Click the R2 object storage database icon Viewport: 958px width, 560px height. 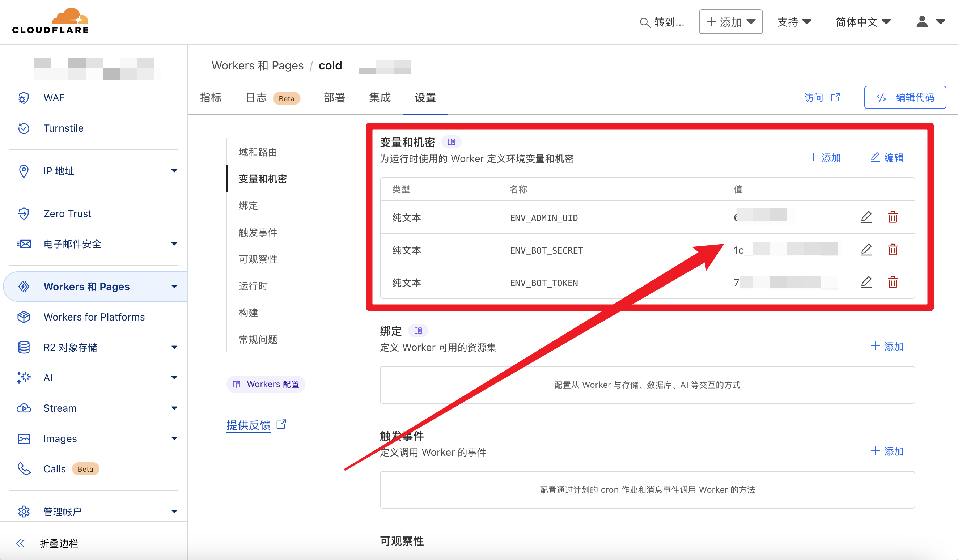click(x=24, y=347)
